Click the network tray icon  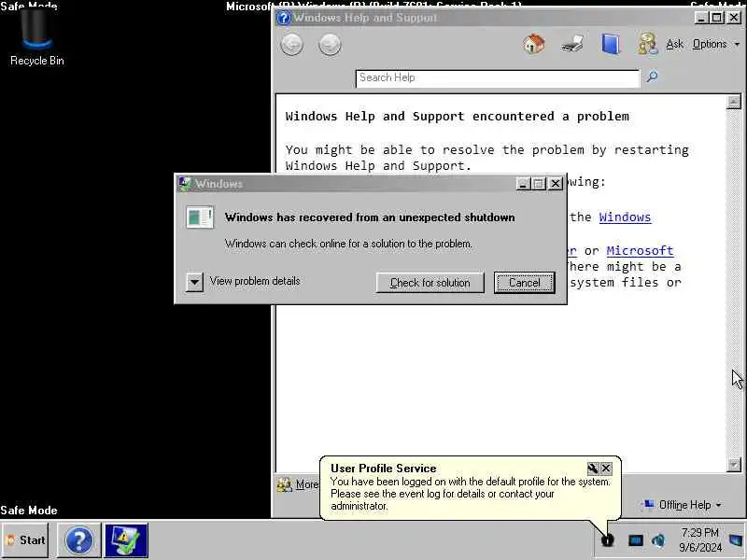(x=636, y=540)
